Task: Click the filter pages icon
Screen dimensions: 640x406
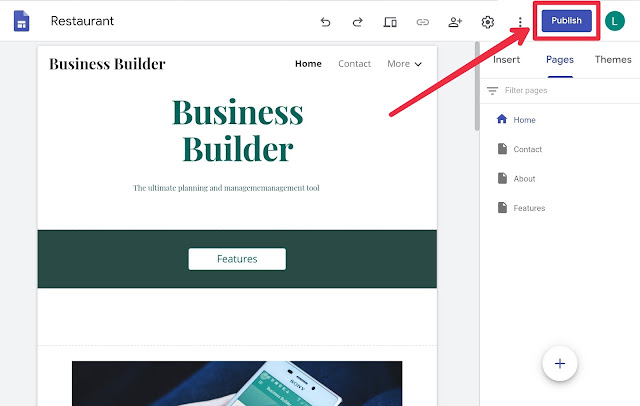Action: [x=492, y=91]
